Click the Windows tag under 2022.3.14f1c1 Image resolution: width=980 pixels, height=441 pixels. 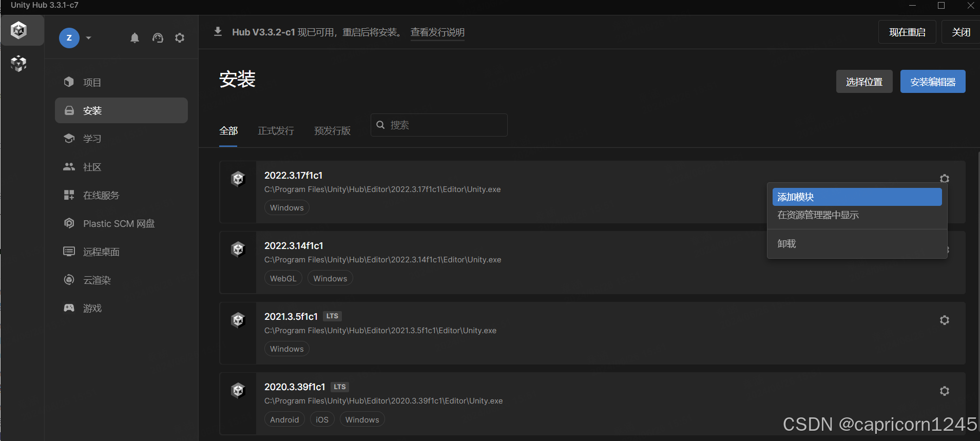(x=330, y=279)
